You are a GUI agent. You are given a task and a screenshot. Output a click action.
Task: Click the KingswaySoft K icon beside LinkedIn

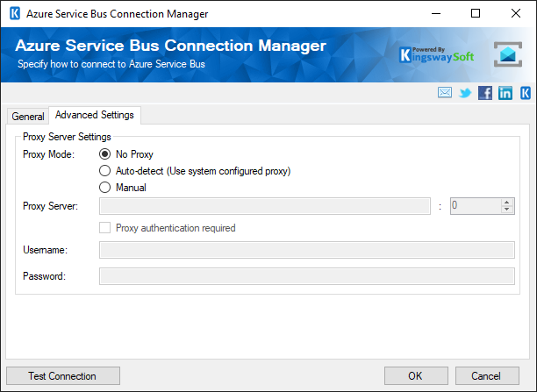pyautogui.click(x=526, y=93)
